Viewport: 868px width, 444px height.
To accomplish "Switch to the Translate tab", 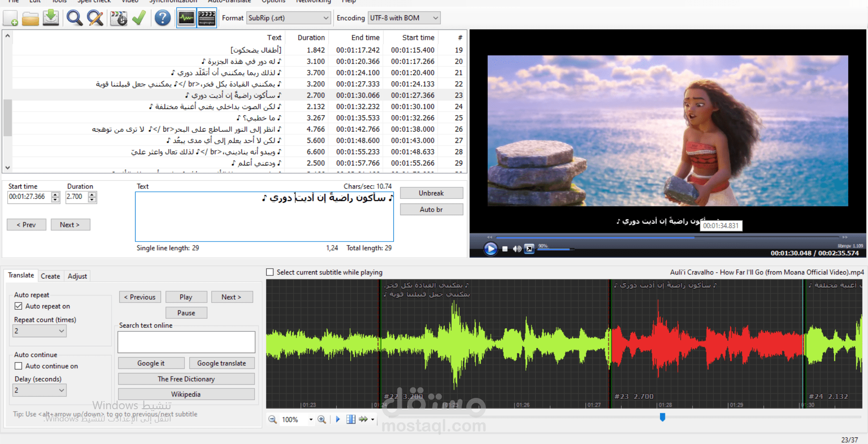I will point(21,275).
